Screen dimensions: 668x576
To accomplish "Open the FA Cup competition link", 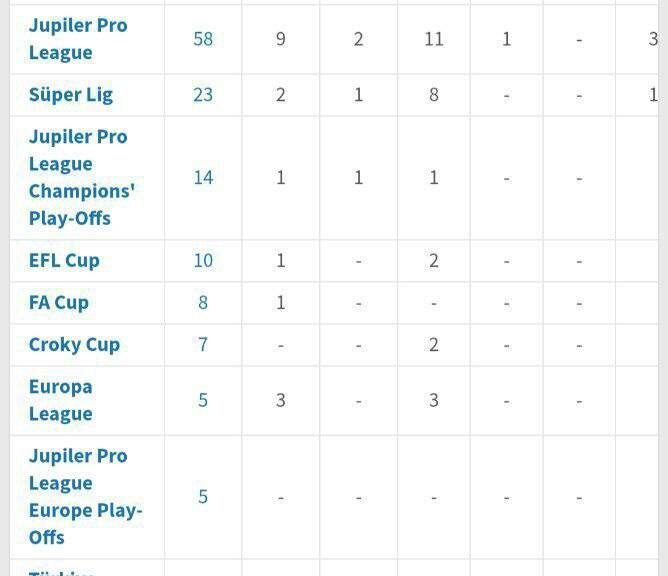I will [59, 303].
